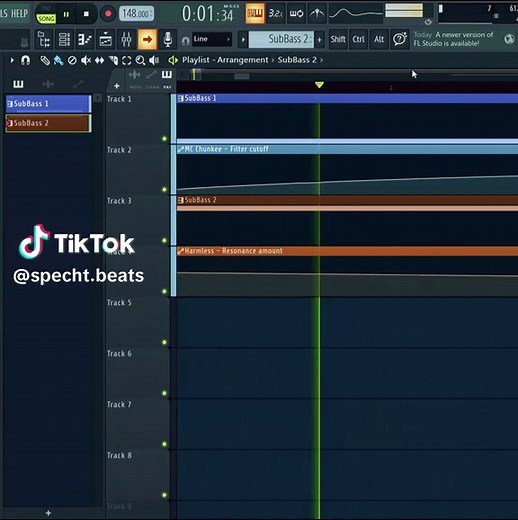Screen dimensions: 518x520
Task: Open SubBass 1 clip menu icon
Action: 181,98
